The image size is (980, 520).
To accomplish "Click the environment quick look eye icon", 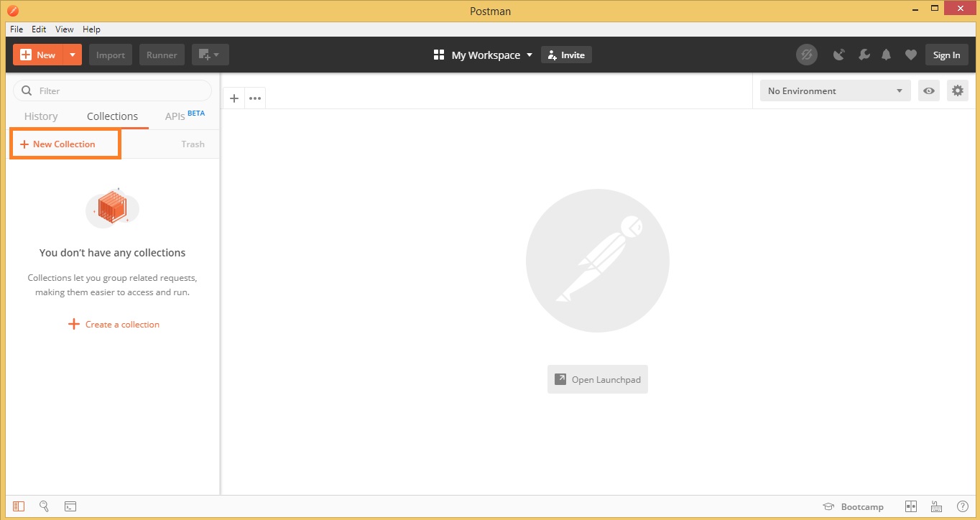I will [929, 91].
